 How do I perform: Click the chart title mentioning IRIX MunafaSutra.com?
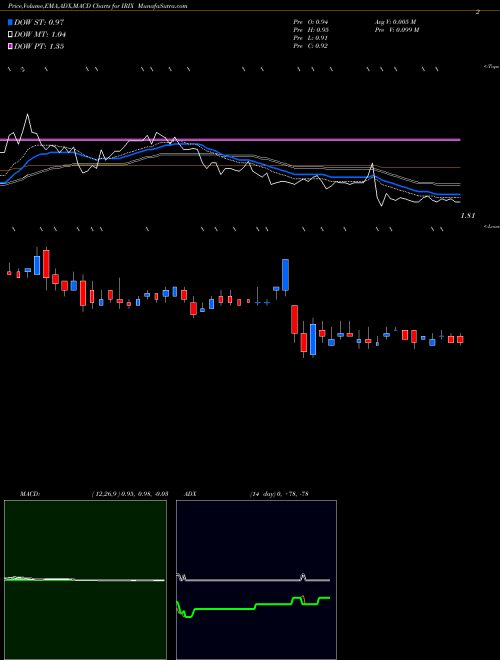[98, 6]
